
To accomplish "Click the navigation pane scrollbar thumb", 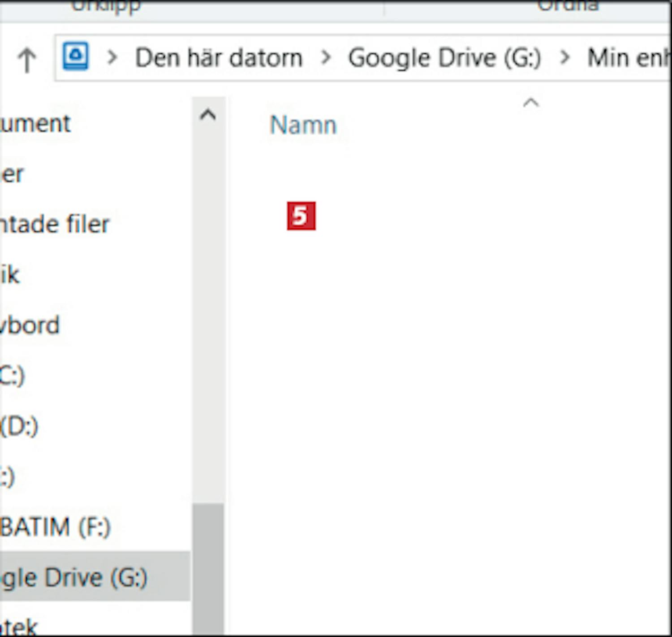I will coord(208,565).
